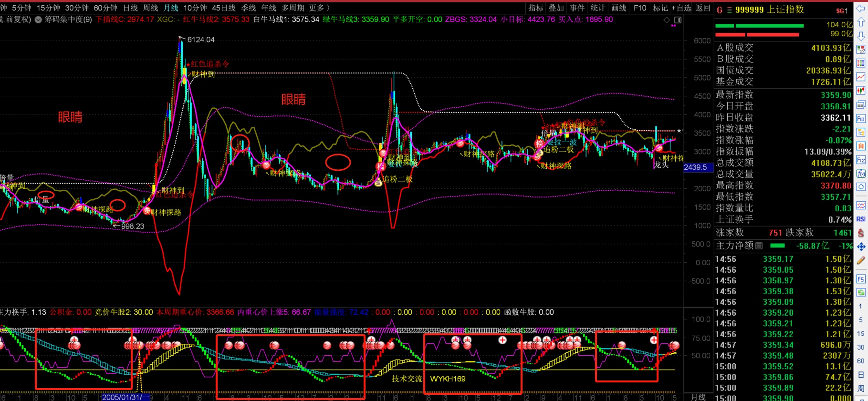Click the down arrow icon for the next stock
This screenshot has height=401, width=868.
861,36
